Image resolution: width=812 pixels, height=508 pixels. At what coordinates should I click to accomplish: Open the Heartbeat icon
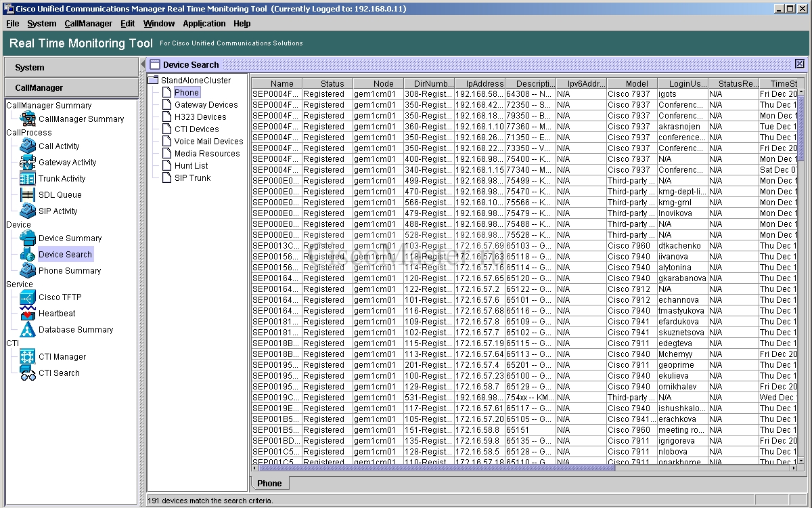click(x=28, y=314)
